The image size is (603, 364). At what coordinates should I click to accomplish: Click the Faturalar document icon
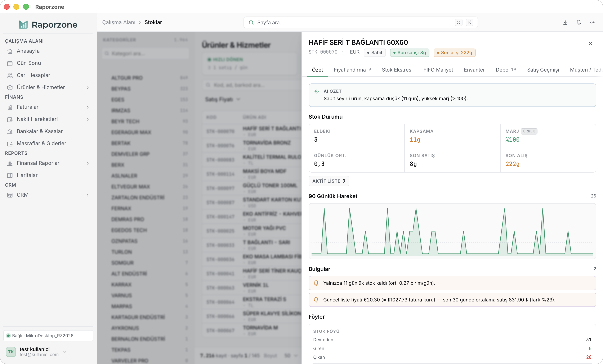(x=10, y=107)
